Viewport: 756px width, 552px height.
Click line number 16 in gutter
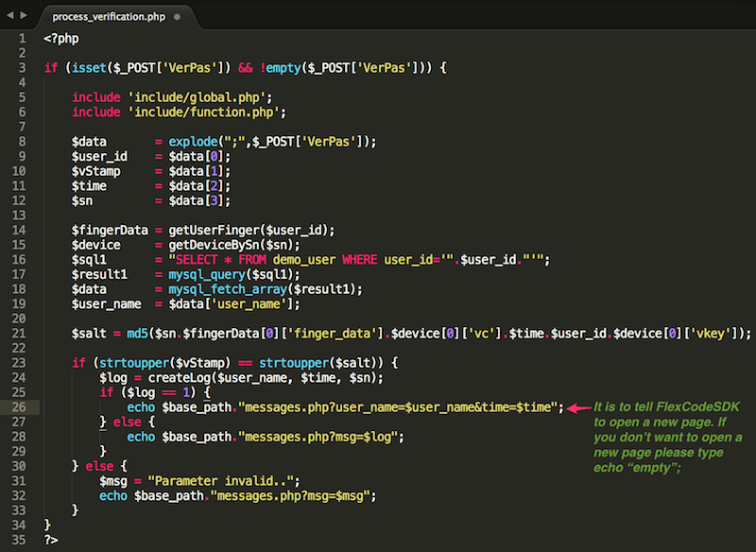pos(19,260)
